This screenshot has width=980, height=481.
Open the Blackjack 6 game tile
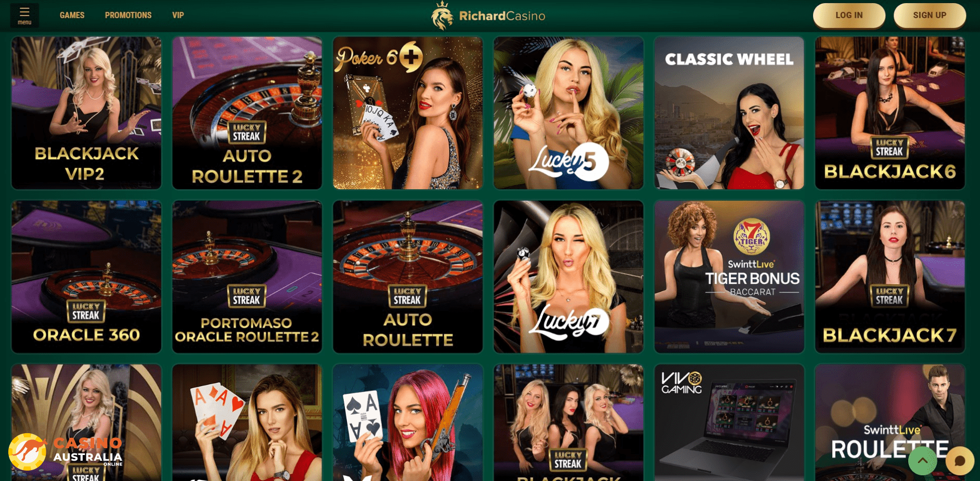[x=890, y=113]
